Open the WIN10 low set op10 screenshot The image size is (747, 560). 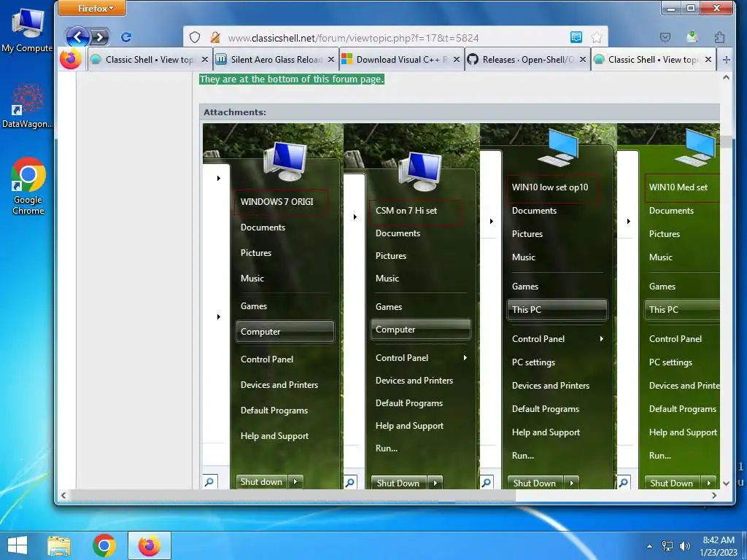pos(549,306)
